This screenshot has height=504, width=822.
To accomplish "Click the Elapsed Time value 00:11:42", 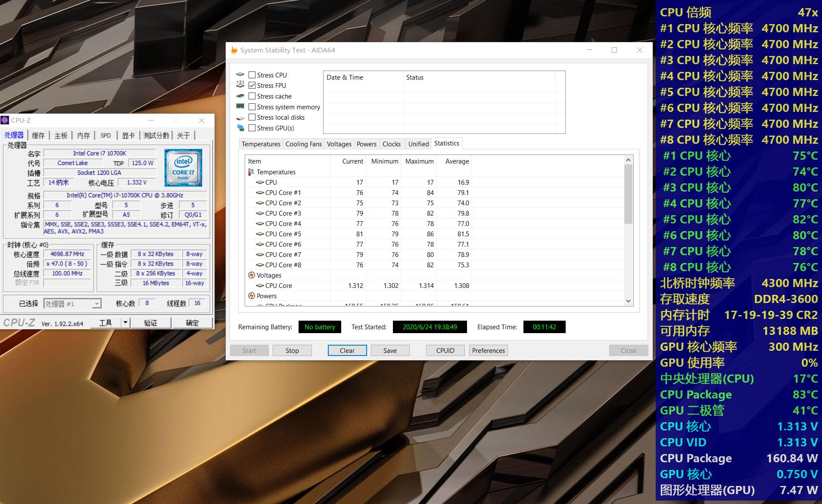I will [x=545, y=327].
